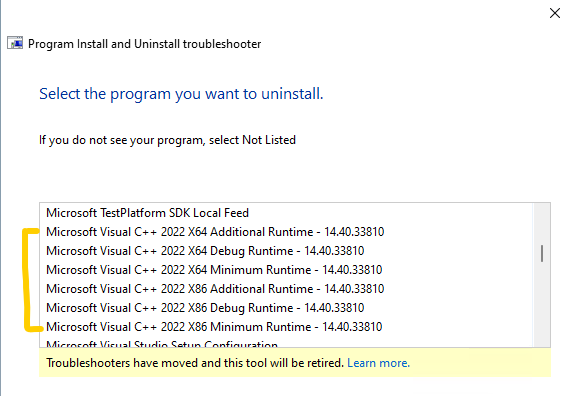Click the 'Troubleshooters have moved' notice text

coord(195,363)
